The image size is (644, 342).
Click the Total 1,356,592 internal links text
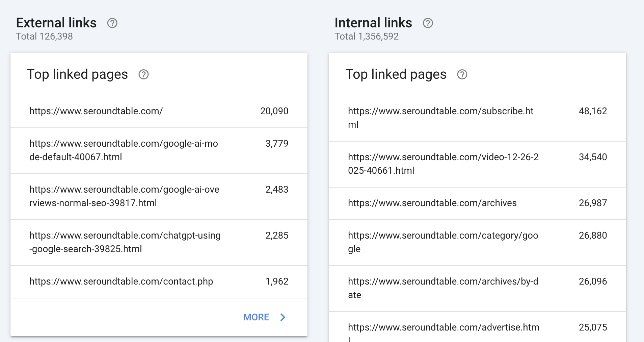tap(366, 36)
